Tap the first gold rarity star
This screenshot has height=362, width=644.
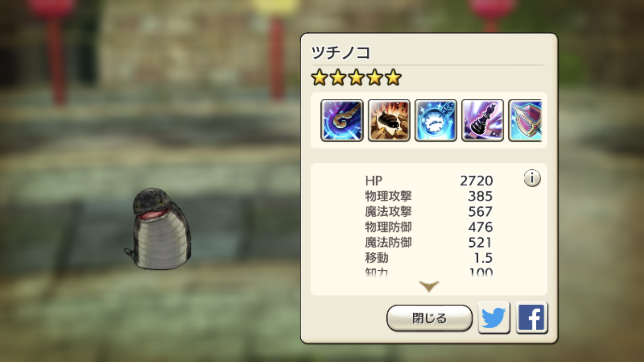coord(319,77)
